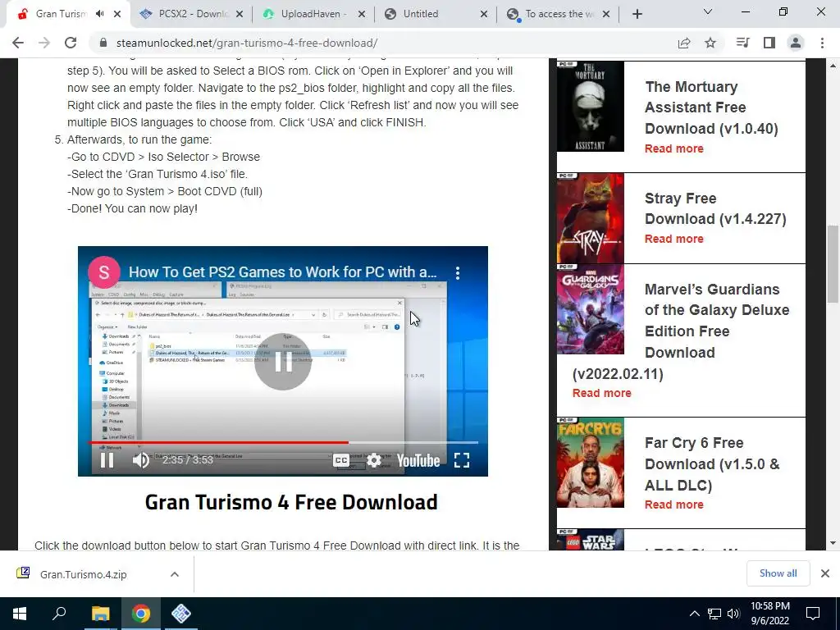Open PCSX2 app from taskbar
The width and height of the screenshot is (840, 630).
tap(181, 614)
